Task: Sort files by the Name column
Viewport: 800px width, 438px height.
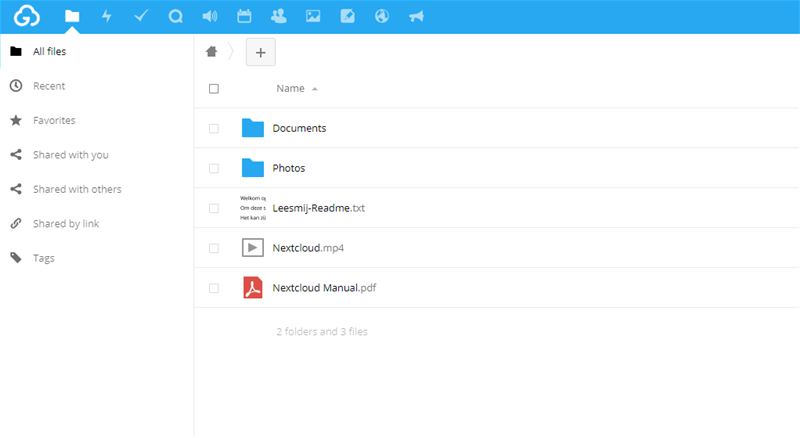Action: (x=290, y=89)
